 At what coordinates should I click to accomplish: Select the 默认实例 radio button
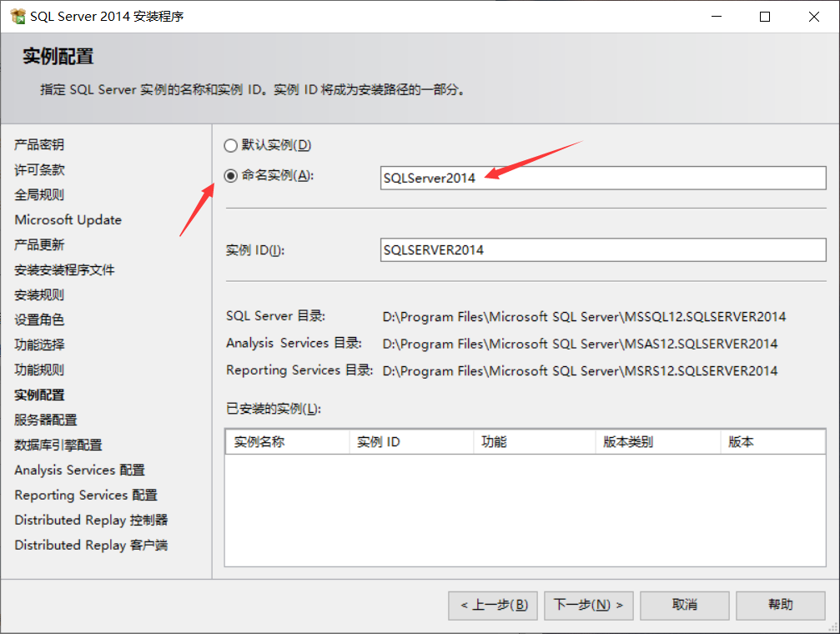[x=230, y=145]
